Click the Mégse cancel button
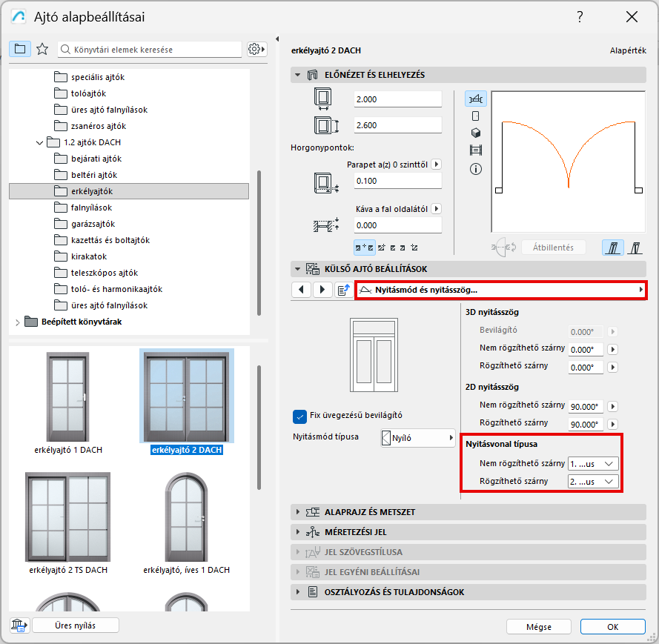This screenshot has width=659, height=644. pos(538,626)
